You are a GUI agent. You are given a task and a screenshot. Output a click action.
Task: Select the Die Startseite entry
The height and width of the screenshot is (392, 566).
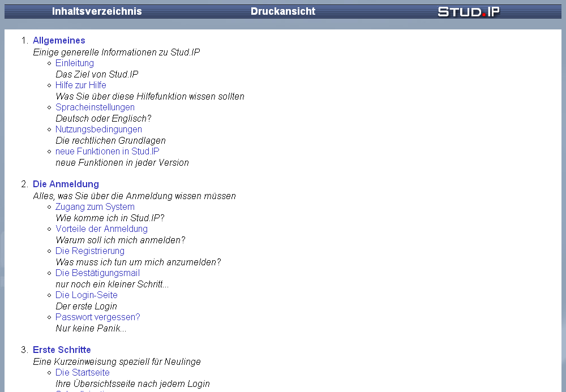point(82,372)
